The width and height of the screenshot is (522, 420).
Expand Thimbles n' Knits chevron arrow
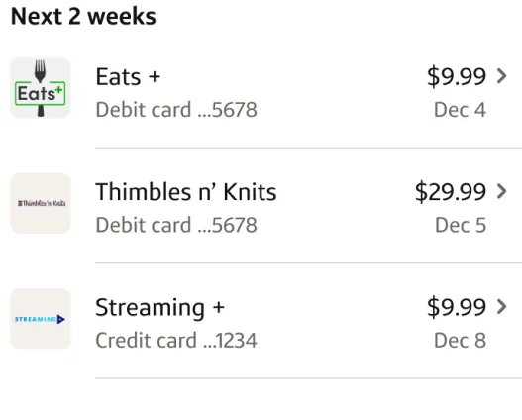click(501, 192)
